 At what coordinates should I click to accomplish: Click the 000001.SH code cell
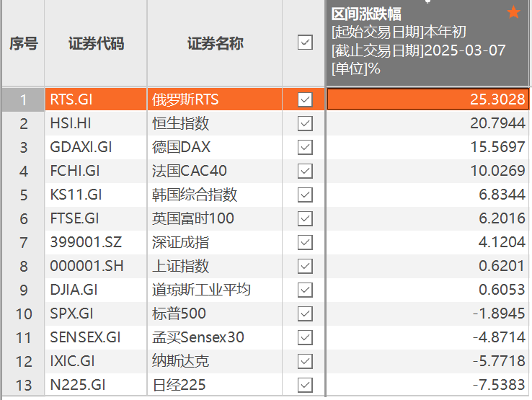pyautogui.click(x=87, y=266)
